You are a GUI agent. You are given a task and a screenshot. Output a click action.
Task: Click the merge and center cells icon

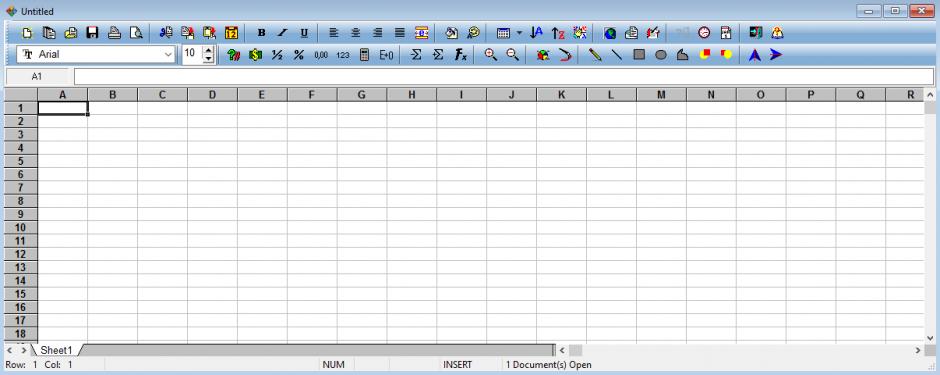tap(421, 33)
